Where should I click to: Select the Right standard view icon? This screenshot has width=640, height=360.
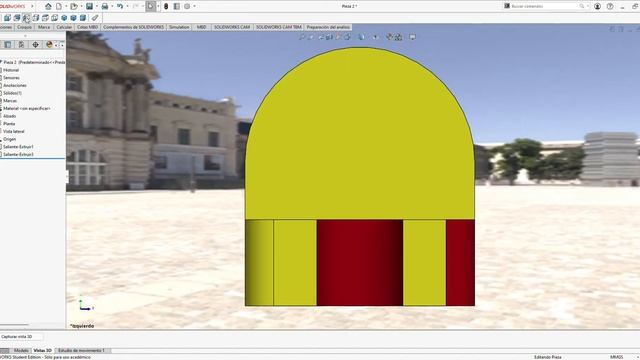click(x=36, y=18)
